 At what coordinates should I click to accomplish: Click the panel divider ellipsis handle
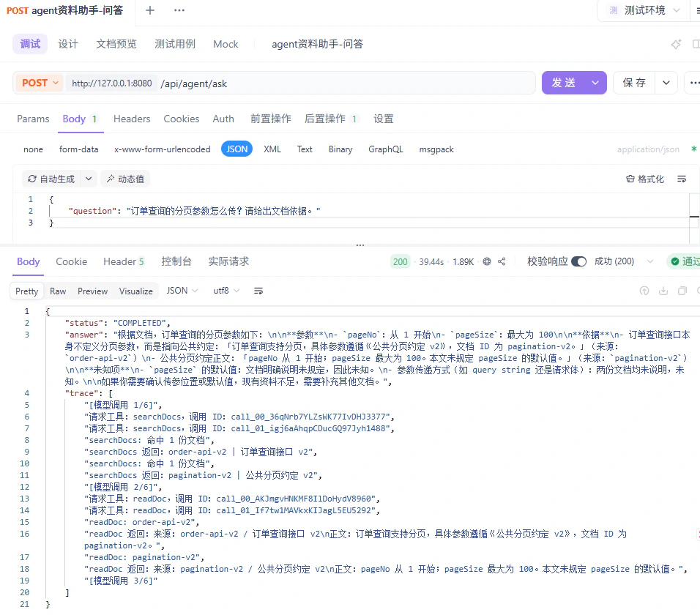click(x=360, y=245)
